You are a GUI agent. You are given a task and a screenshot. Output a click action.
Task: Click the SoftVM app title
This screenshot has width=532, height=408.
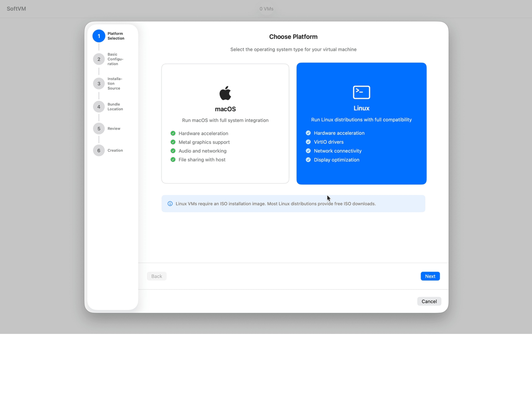[x=16, y=9]
